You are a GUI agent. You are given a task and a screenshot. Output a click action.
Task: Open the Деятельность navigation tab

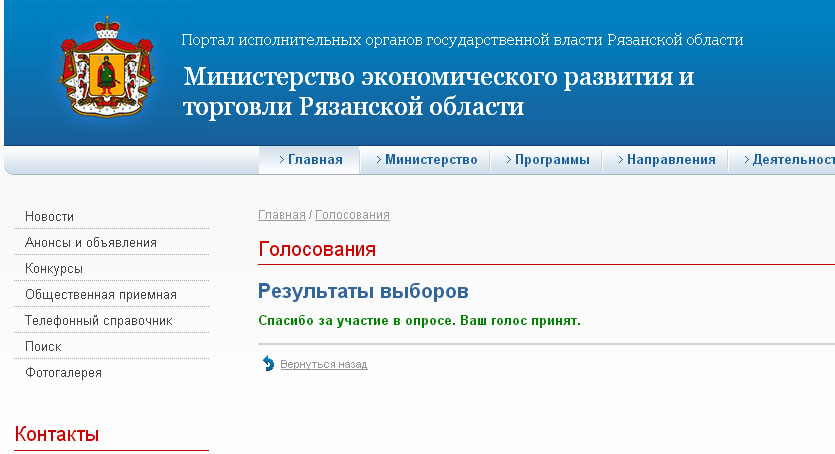click(x=783, y=160)
